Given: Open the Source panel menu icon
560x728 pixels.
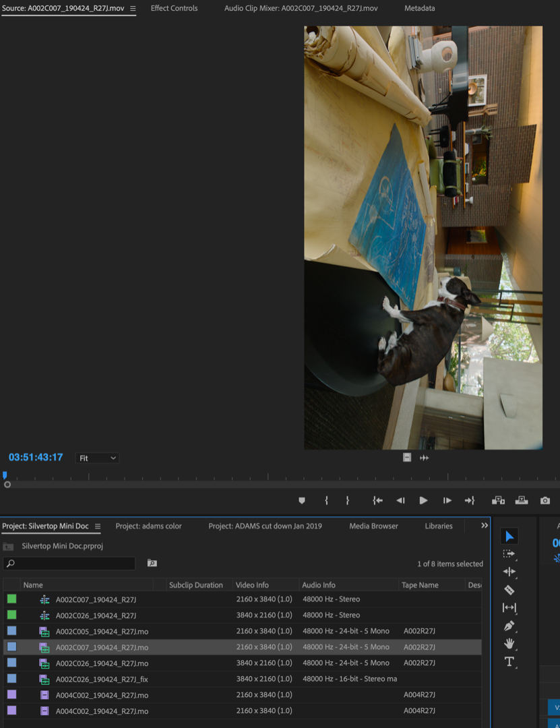Looking at the screenshot, I should [x=133, y=8].
